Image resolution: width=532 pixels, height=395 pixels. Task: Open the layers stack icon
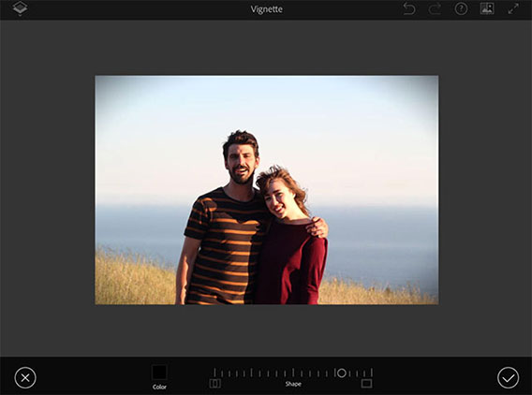point(20,8)
